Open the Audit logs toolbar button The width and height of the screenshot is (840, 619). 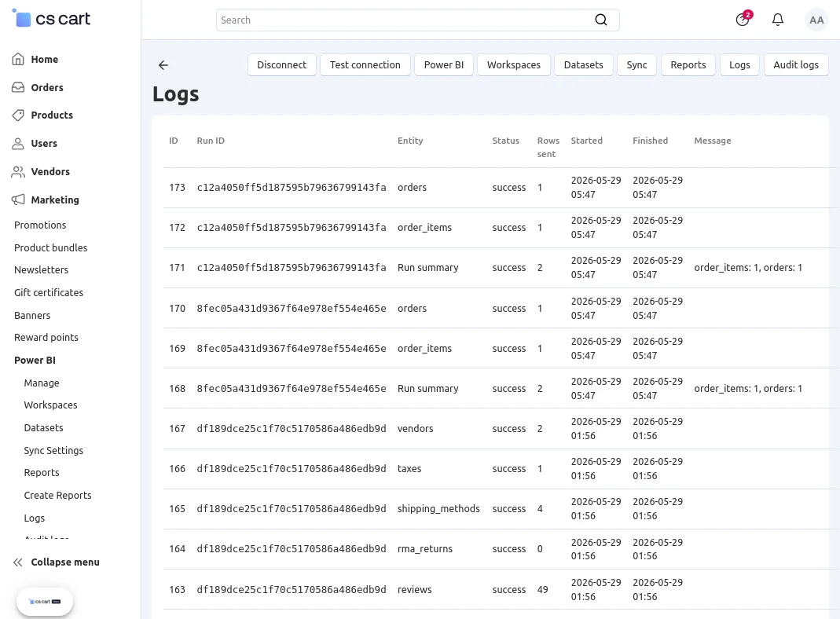point(796,64)
